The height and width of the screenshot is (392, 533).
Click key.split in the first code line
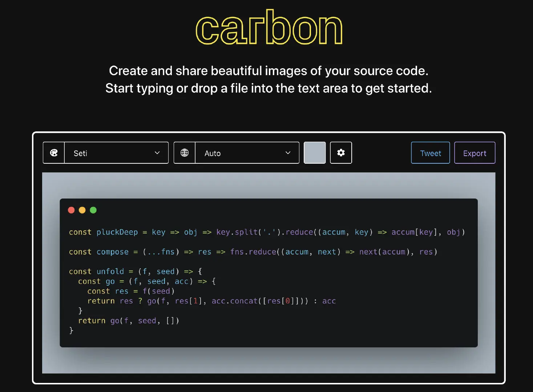click(x=237, y=232)
